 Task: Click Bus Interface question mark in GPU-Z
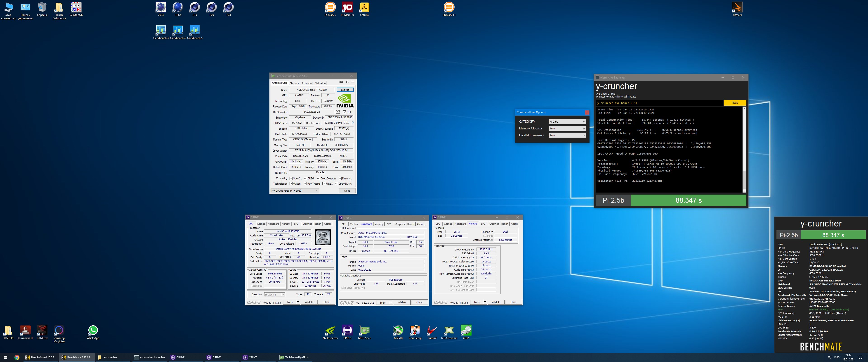coord(353,123)
